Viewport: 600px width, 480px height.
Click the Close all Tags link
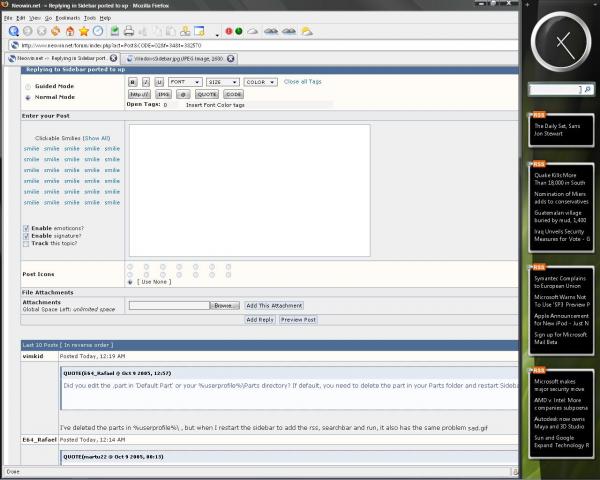point(302,82)
